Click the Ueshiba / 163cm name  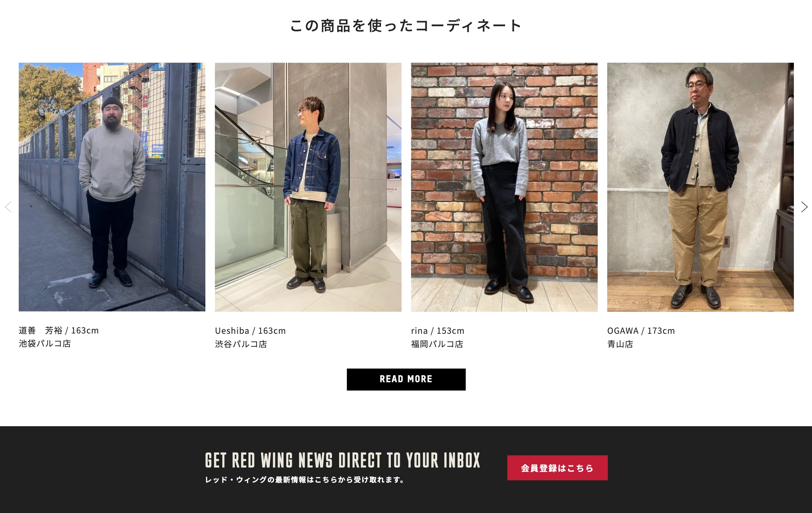tap(250, 331)
